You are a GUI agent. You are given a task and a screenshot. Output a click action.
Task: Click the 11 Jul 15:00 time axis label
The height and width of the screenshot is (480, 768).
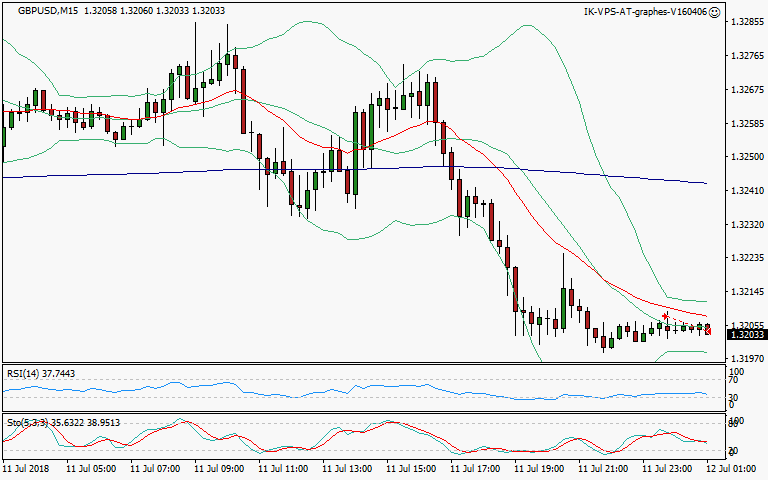pos(411,469)
